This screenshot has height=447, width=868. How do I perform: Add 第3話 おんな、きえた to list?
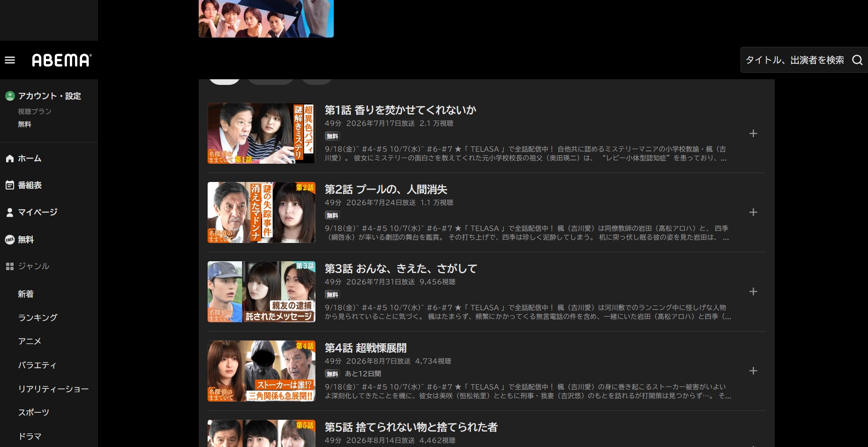click(753, 292)
